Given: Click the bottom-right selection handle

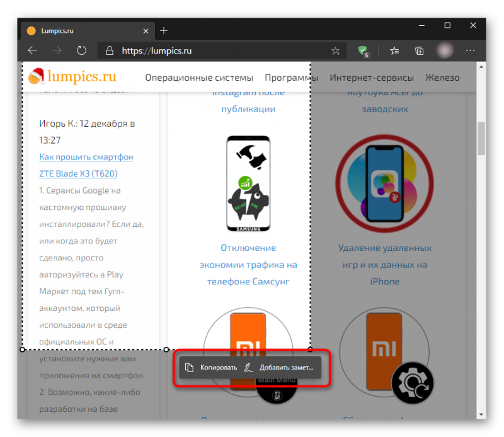Looking at the screenshot, I should [x=310, y=349].
